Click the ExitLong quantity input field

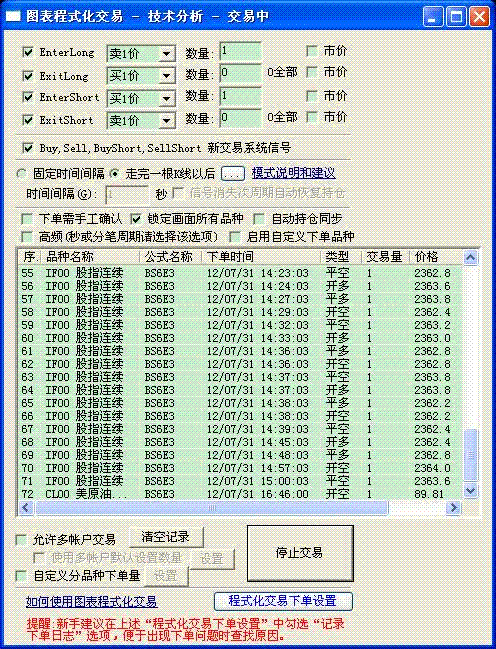tap(241, 74)
